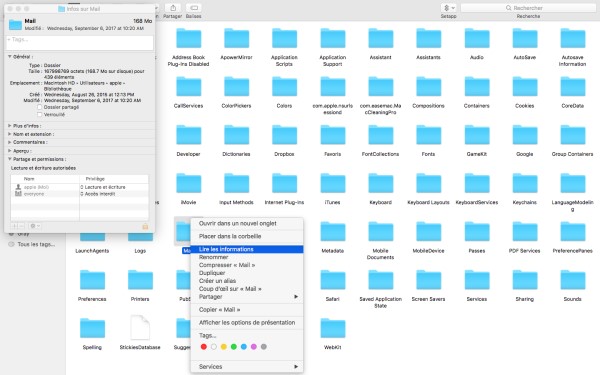Viewport: 600px width, 375px height.
Task: Choose Coup d'œil sur « Mail »
Action: pyautogui.click(x=247, y=289)
